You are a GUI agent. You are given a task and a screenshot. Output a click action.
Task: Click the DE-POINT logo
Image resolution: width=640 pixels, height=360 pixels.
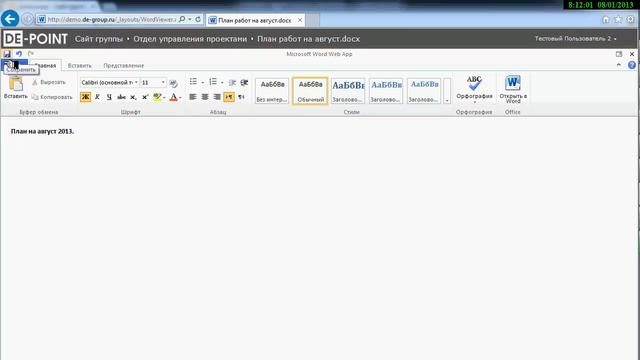pyautogui.click(x=35, y=39)
